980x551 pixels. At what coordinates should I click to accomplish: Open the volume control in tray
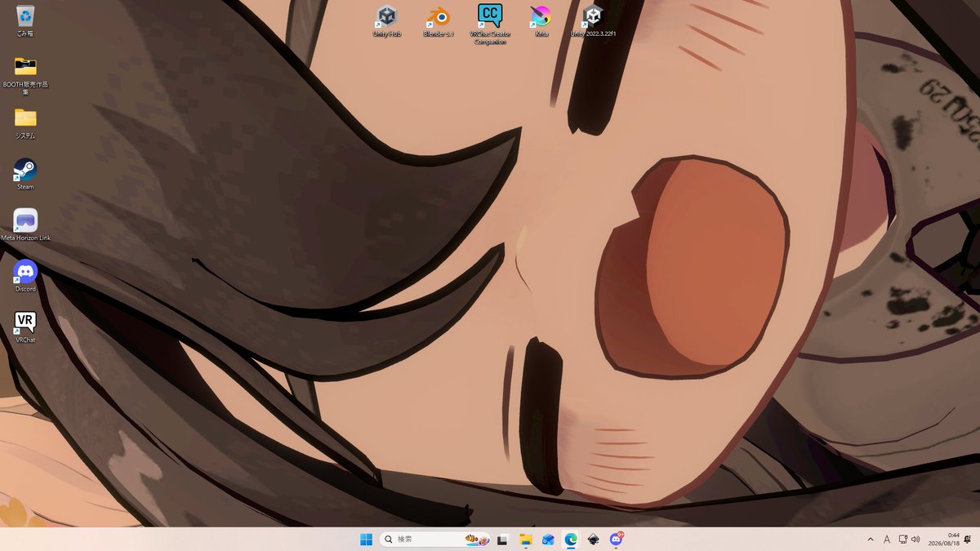915,540
